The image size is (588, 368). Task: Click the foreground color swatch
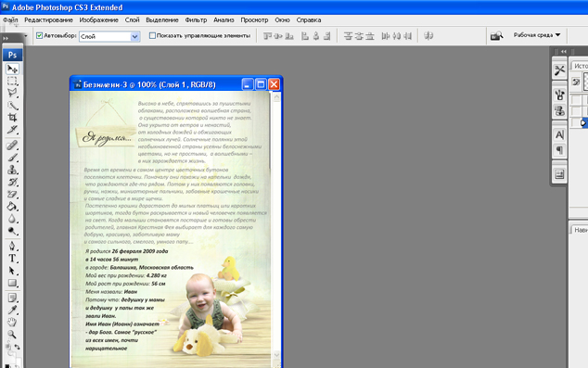(7, 366)
